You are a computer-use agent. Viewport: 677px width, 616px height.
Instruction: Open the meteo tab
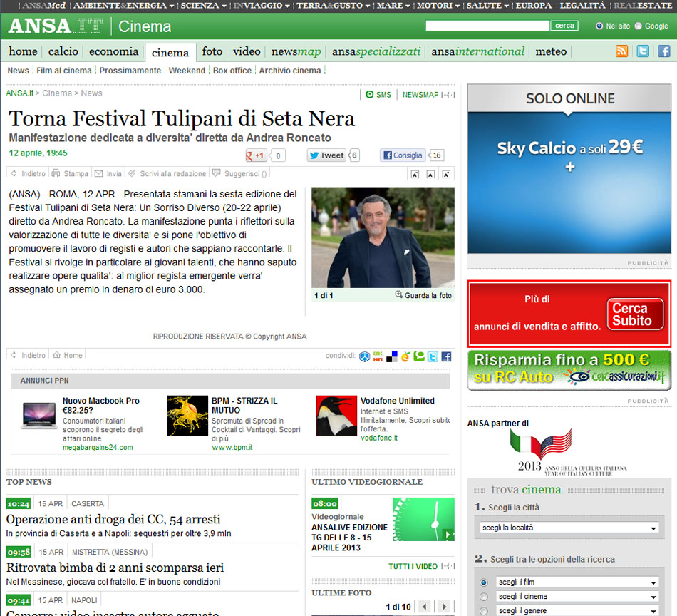[551, 51]
